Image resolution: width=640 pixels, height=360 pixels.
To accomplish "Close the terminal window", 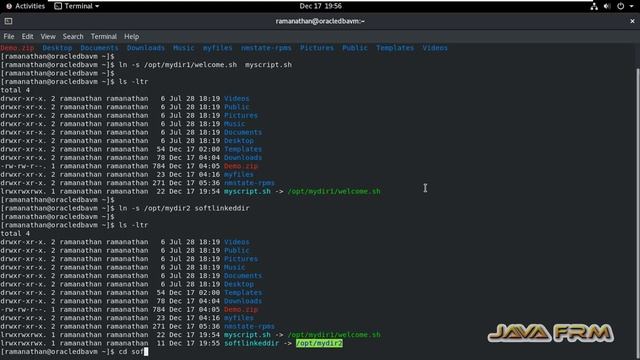I will [632, 21].
